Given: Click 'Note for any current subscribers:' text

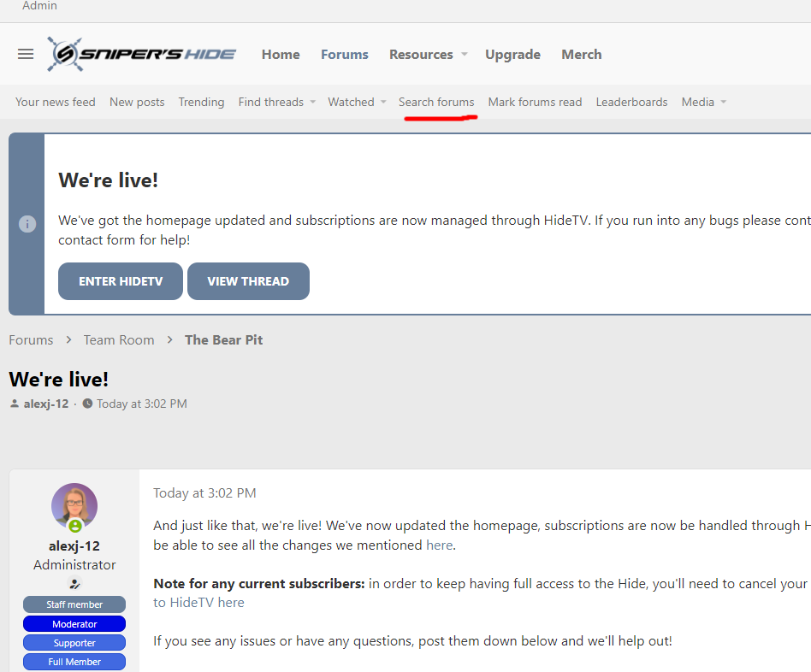Looking at the screenshot, I should click(259, 584).
